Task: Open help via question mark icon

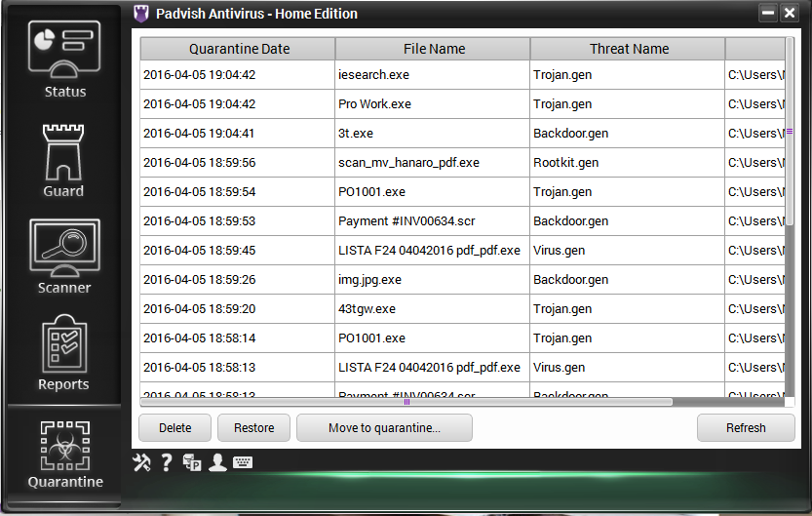Action: coord(167,462)
